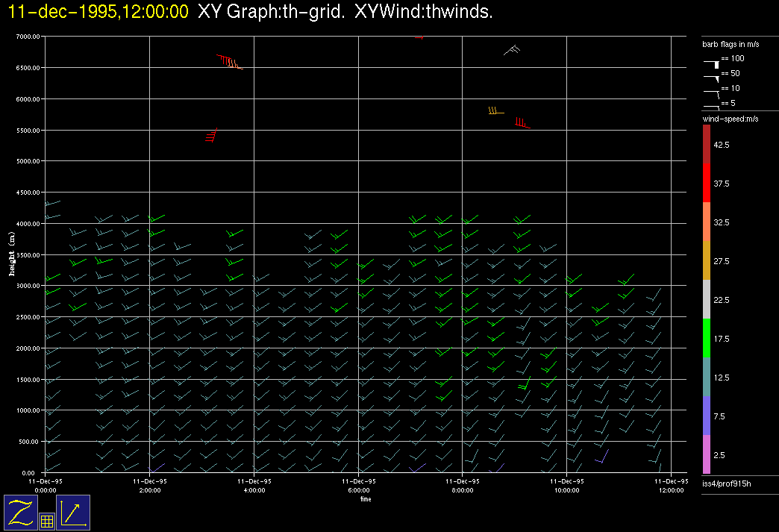Image resolution: width=779 pixels, height=532 pixels.
Task: Select the red 37.5 wind-speed color band
Action: 707,183
